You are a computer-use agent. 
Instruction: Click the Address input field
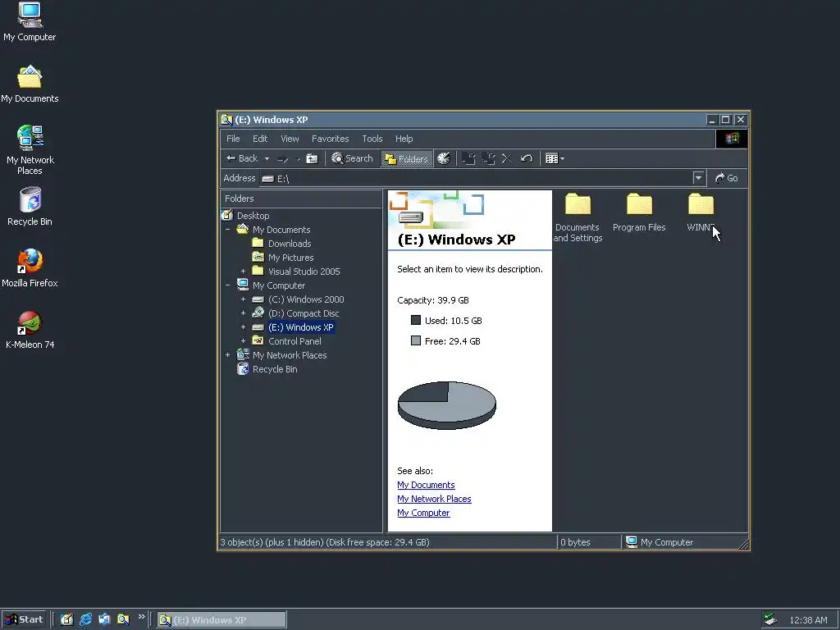point(476,178)
